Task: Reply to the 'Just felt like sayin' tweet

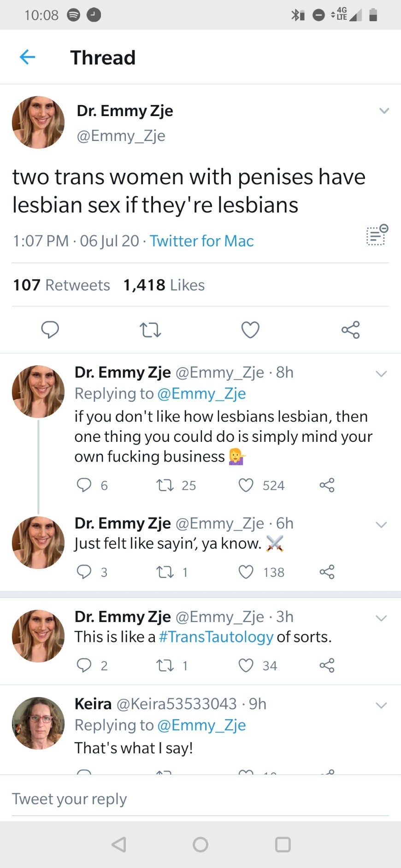Action: tap(84, 572)
